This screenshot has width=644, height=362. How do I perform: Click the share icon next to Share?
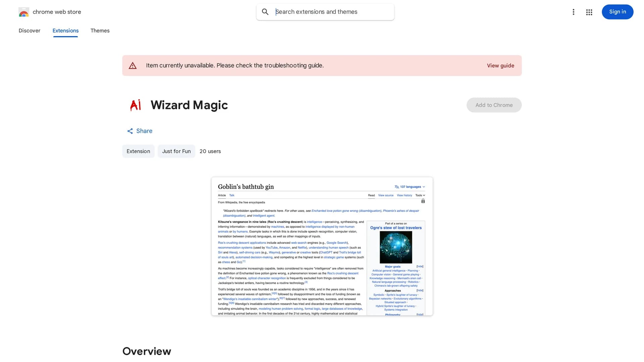pos(130,131)
